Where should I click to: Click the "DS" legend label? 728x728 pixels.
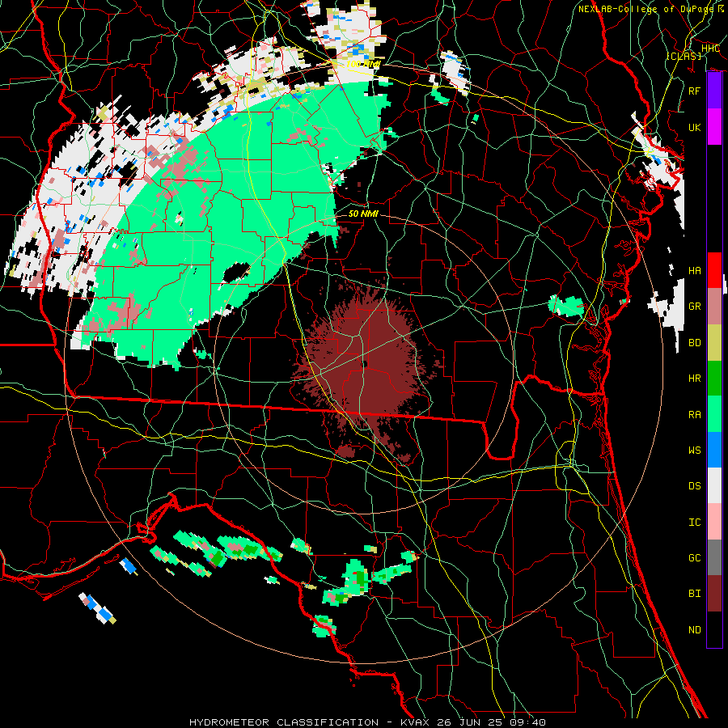694,486
